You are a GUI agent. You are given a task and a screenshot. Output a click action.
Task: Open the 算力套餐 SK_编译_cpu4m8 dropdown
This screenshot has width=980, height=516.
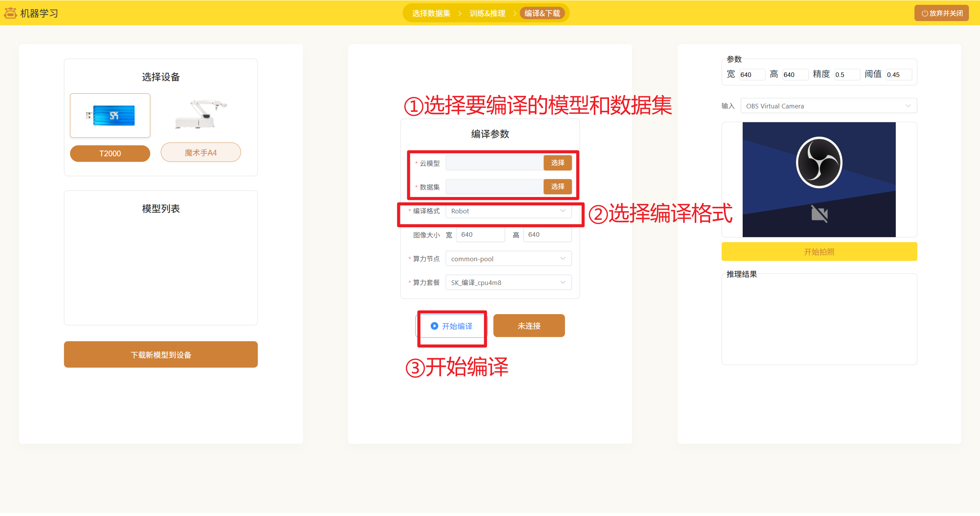[x=508, y=283]
